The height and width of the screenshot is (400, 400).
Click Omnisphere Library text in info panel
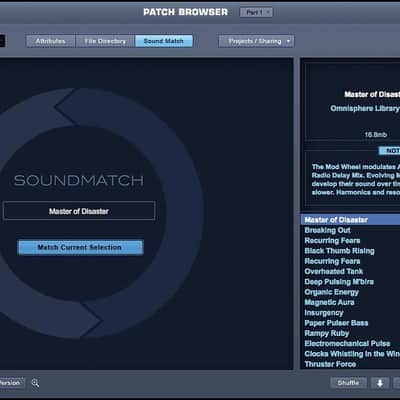click(365, 108)
